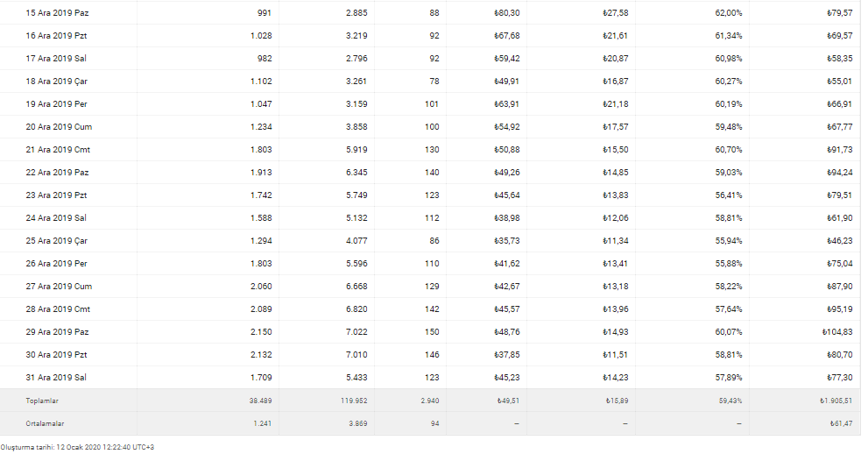This screenshot has height=454, width=868.
Task: Click the ₺104,83 value cell
Action: click(836, 332)
